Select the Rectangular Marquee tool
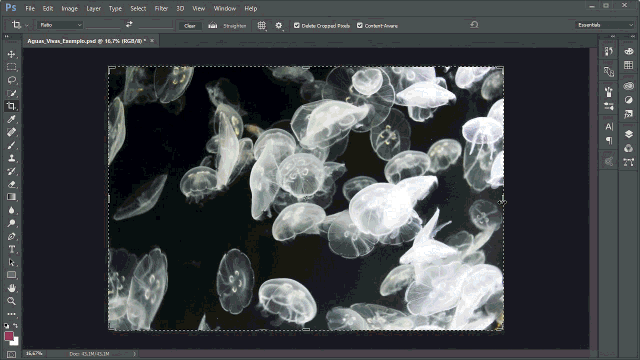The width and height of the screenshot is (640, 360). pyautogui.click(x=11, y=67)
